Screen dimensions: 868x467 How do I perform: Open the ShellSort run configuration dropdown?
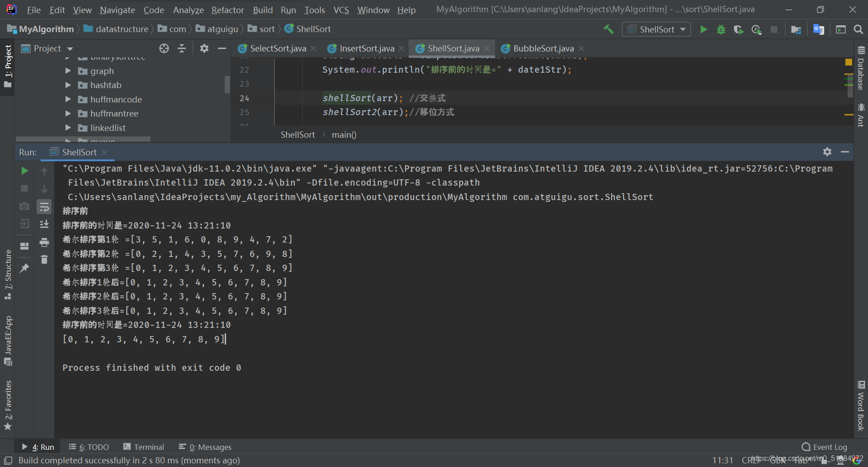click(x=656, y=29)
